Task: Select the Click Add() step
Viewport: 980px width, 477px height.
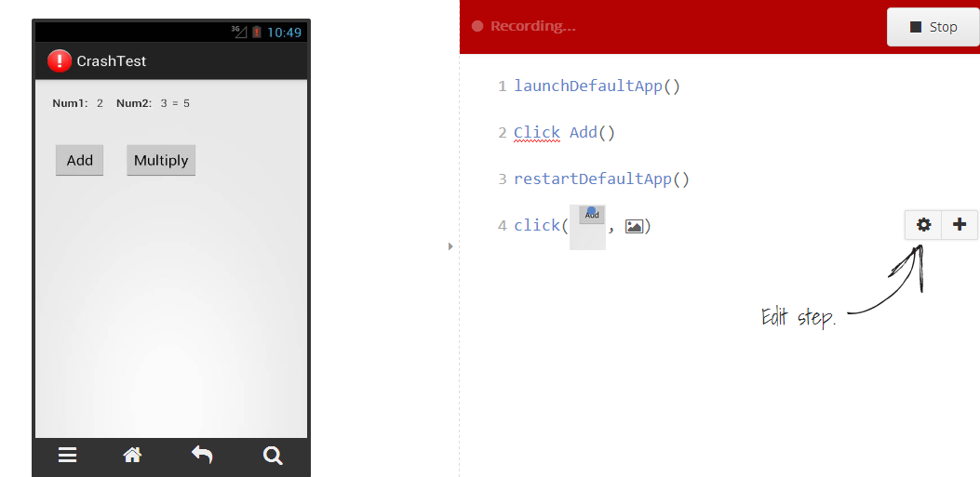Action: click(x=564, y=133)
